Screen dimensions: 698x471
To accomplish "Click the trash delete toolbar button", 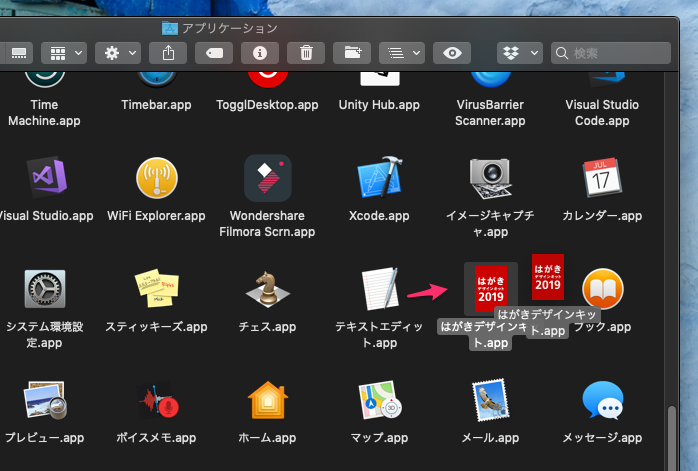I will 306,53.
